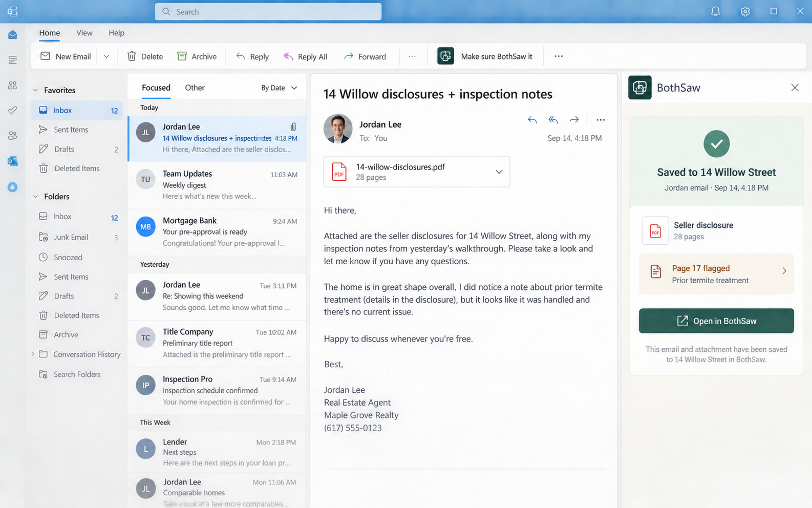Click Forward in the toolbar

(x=365, y=56)
